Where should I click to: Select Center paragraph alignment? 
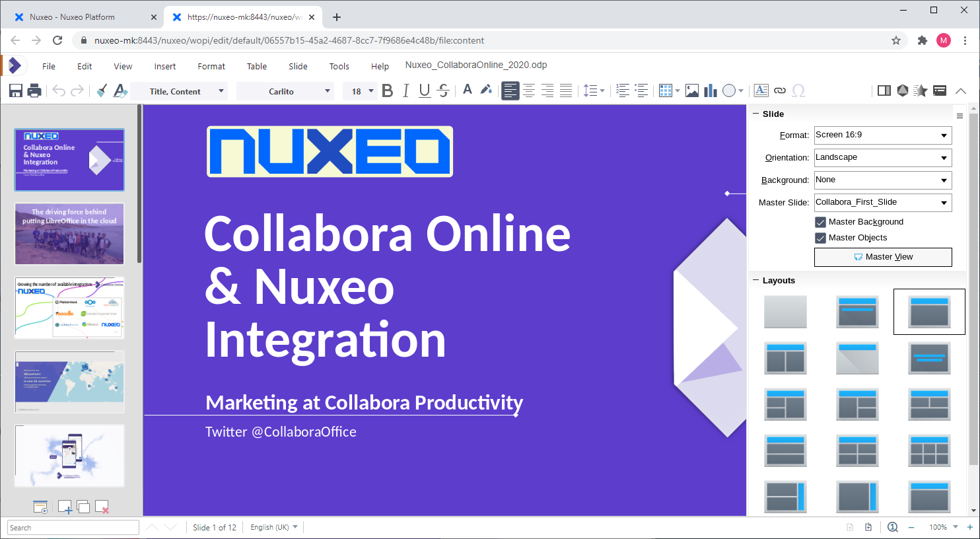click(529, 91)
